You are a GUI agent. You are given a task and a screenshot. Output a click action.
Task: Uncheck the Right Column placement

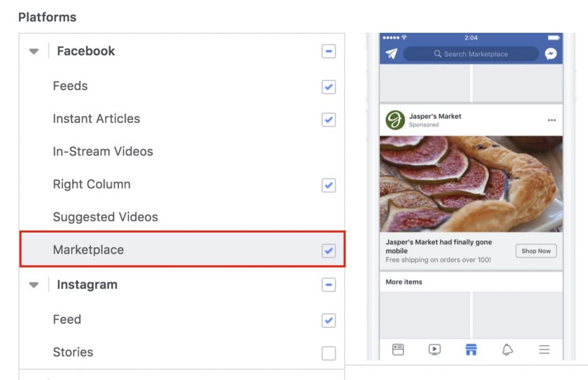tap(328, 185)
